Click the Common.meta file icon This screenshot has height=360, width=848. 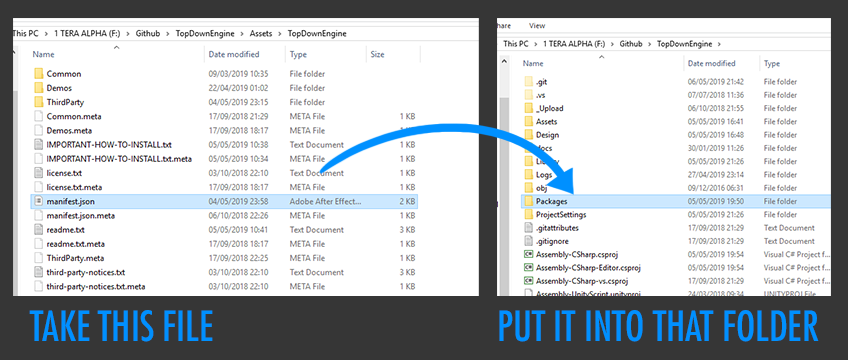(38, 116)
